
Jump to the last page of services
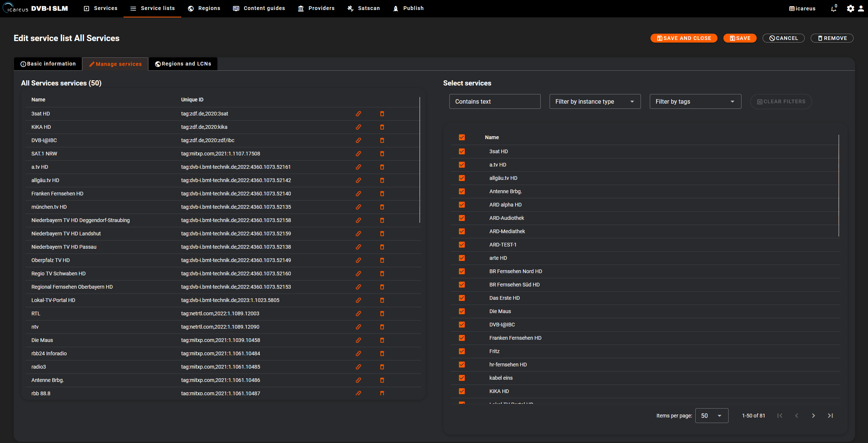(x=830, y=416)
